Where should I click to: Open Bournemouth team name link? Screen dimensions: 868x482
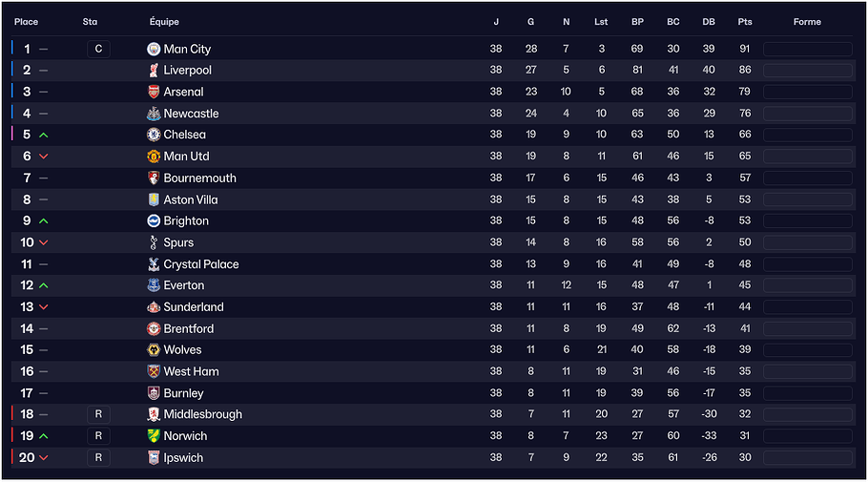199,178
